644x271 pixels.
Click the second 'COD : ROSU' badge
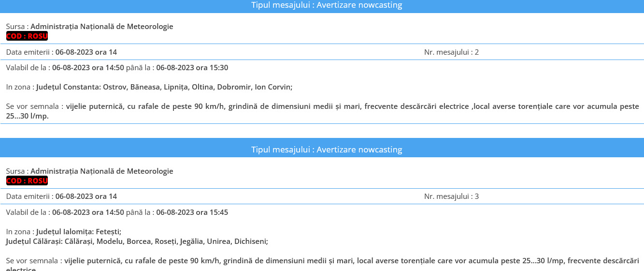(27, 181)
